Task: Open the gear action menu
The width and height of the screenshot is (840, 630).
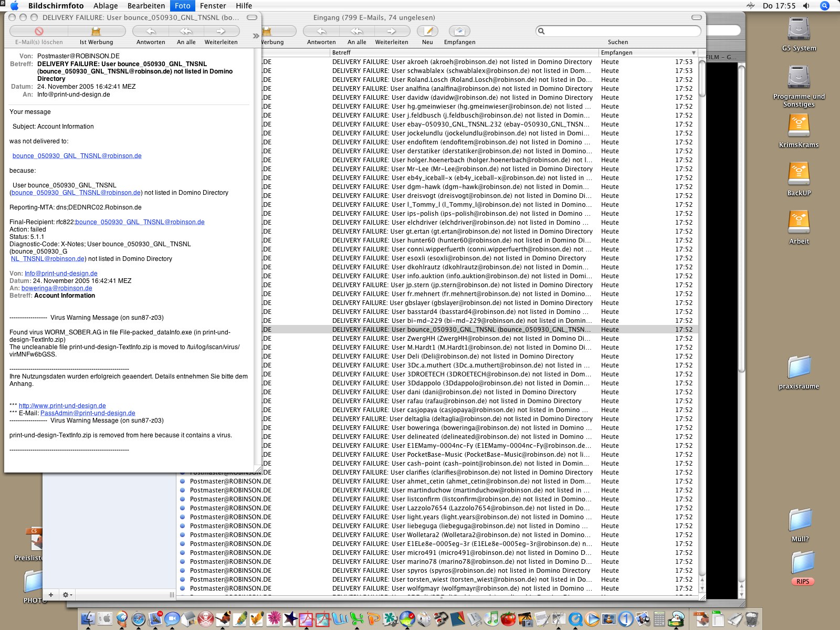Action: (x=67, y=595)
